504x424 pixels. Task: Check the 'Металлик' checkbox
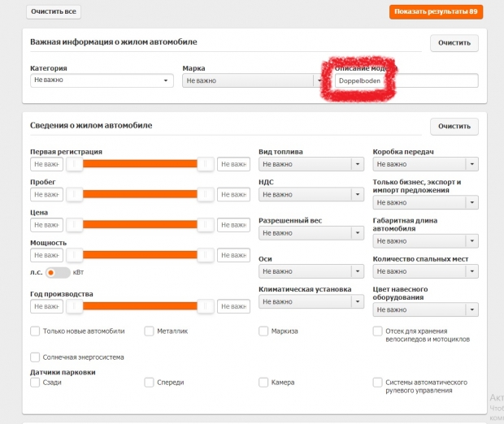pyautogui.click(x=150, y=331)
